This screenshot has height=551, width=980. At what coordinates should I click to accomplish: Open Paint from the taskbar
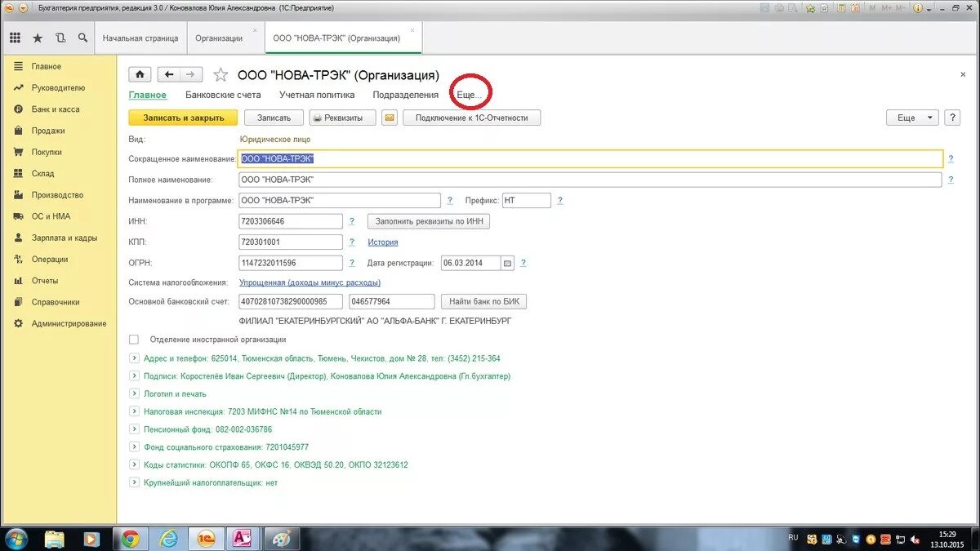click(x=280, y=539)
